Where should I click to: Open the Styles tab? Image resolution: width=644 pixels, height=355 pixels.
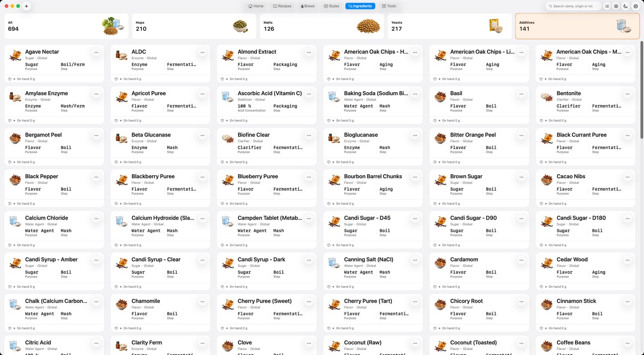(x=332, y=6)
